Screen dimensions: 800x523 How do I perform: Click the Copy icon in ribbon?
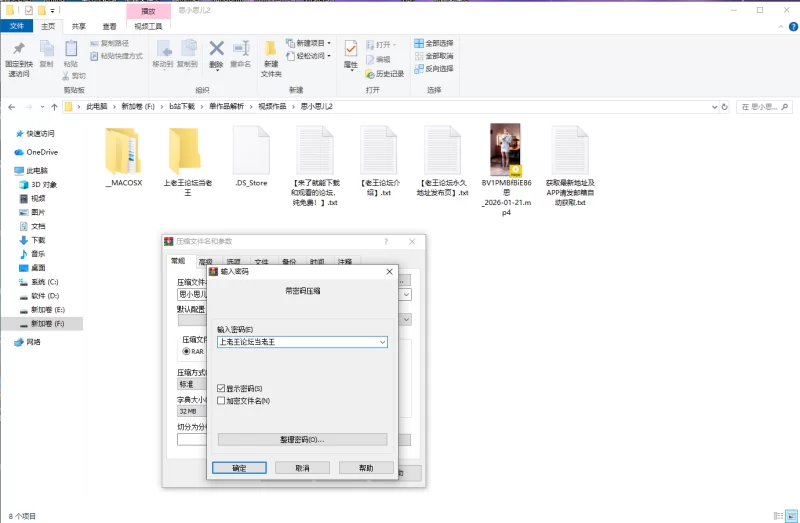click(46, 48)
